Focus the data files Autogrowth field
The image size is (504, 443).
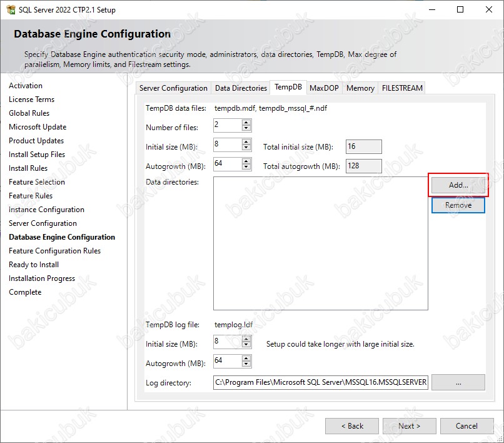pos(228,164)
